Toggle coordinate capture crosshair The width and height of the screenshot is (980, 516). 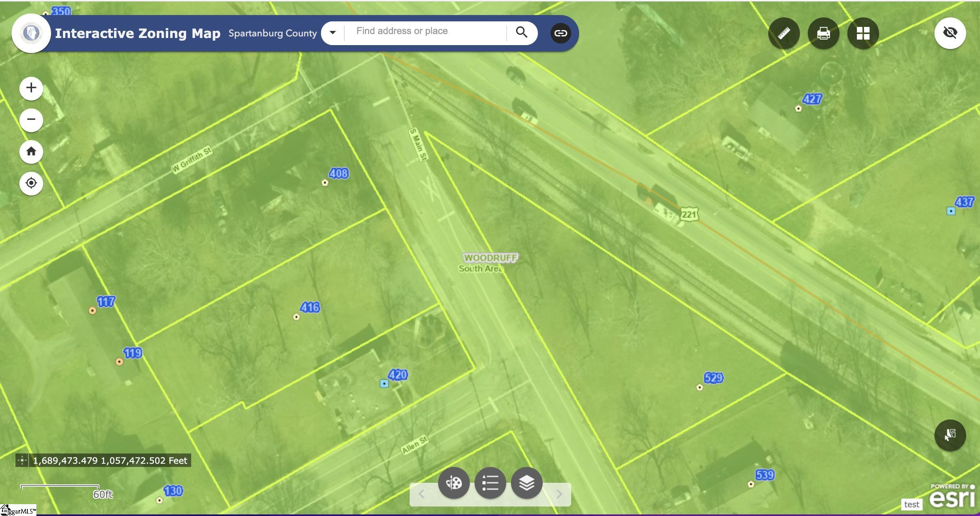(x=22, y=460)
